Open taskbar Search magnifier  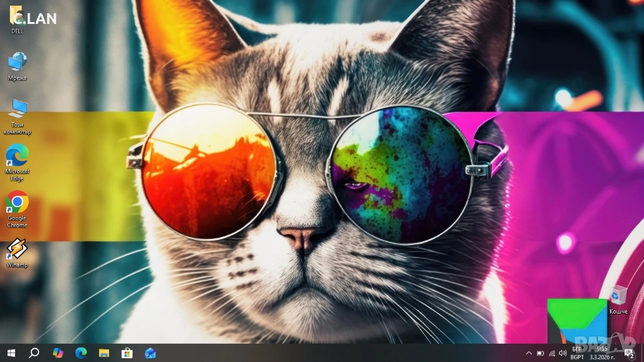pos(34,353)
